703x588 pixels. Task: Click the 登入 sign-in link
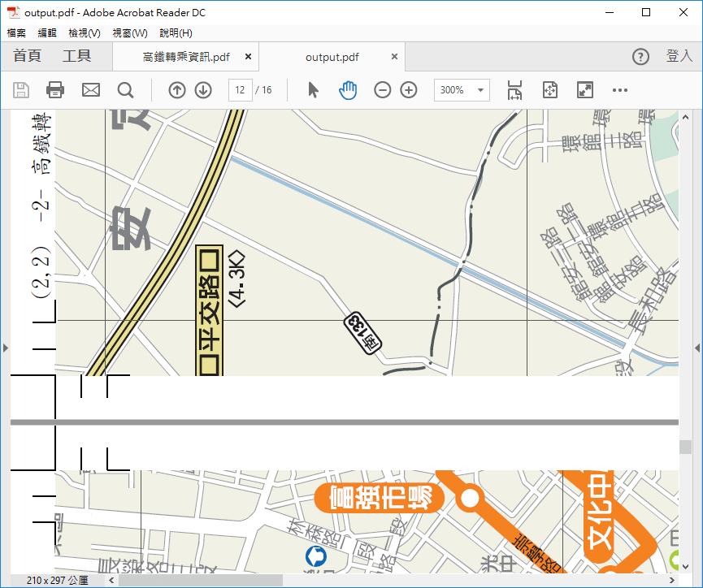(x=679, y=56)
